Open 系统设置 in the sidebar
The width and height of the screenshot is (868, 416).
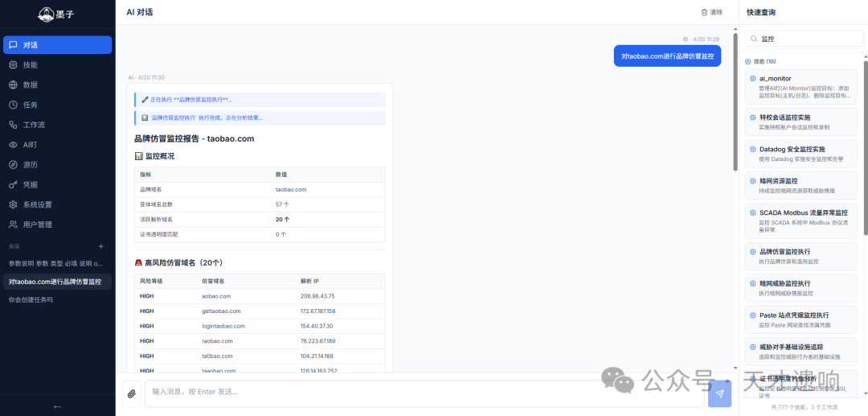37,204
